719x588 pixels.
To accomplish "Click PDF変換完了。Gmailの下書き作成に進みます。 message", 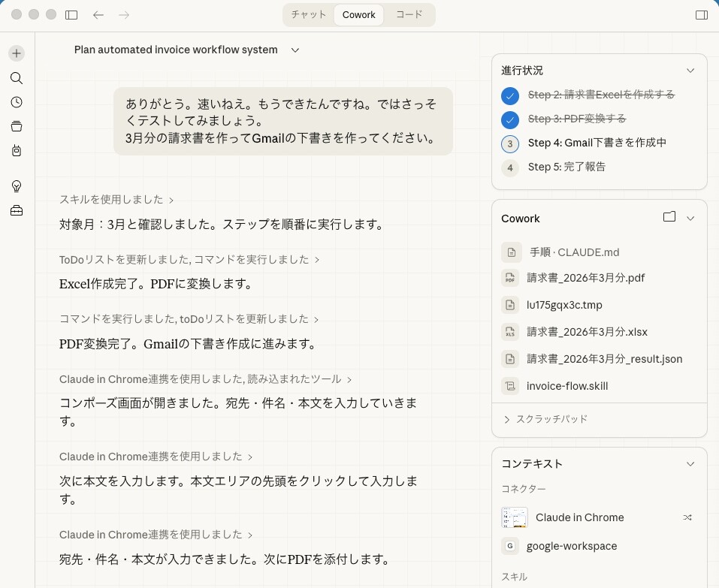I will pyautogui.click(x=188, y=344).
